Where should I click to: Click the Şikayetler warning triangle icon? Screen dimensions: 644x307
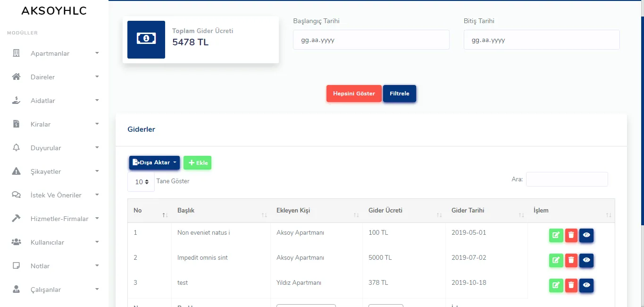tap(17, 171)
